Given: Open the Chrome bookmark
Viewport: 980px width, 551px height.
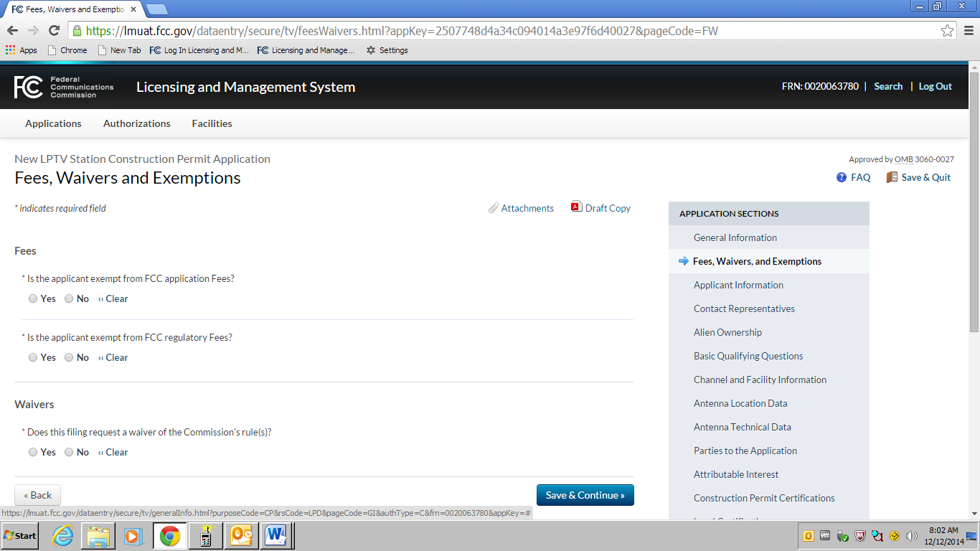Looking at the screenshot, I should tap(67, 50).
